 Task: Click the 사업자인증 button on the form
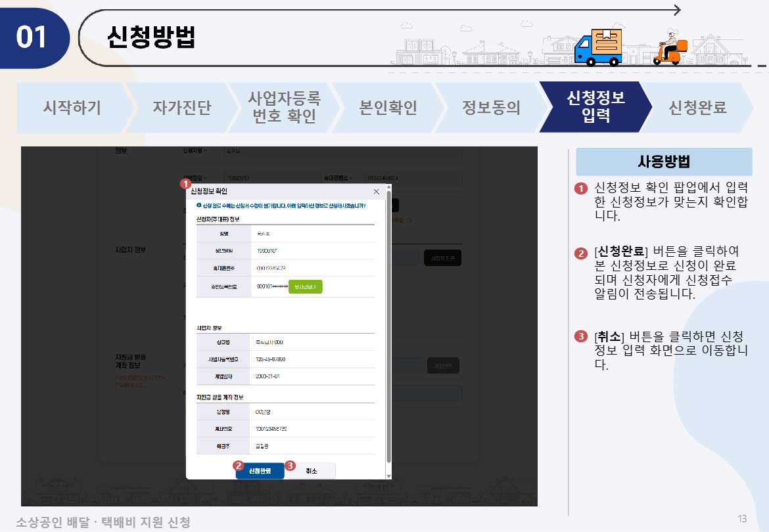(x=442, y=257)
